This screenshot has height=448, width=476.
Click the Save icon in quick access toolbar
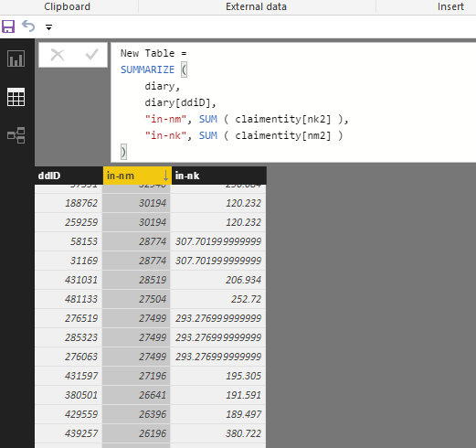(x=8, y=27)
